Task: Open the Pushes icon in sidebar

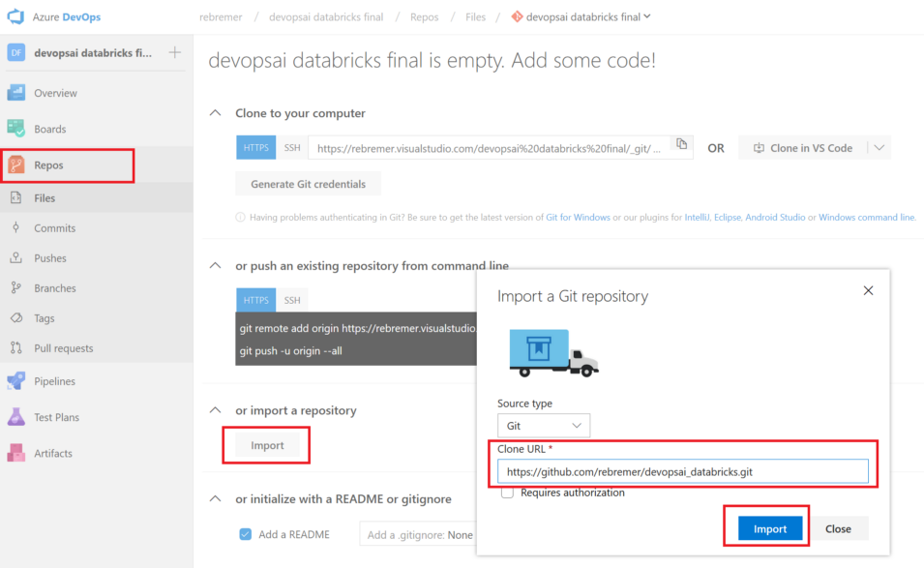Action: click(x=15, y=258)
